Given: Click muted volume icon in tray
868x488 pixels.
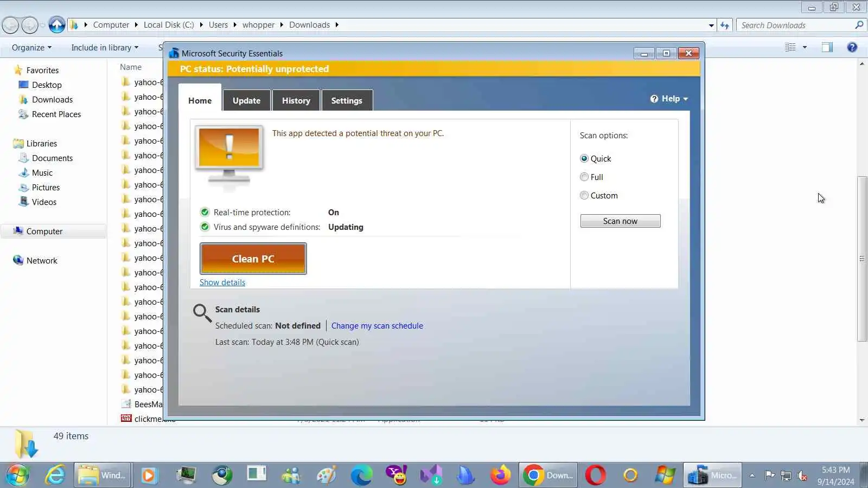Looking at the screenshot, I should [x=802, y=476].
